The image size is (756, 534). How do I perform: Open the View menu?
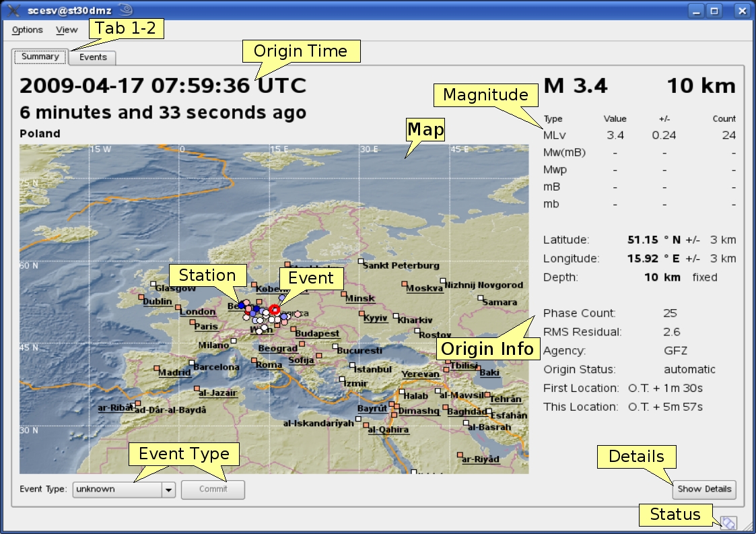[x=67, y=30]
